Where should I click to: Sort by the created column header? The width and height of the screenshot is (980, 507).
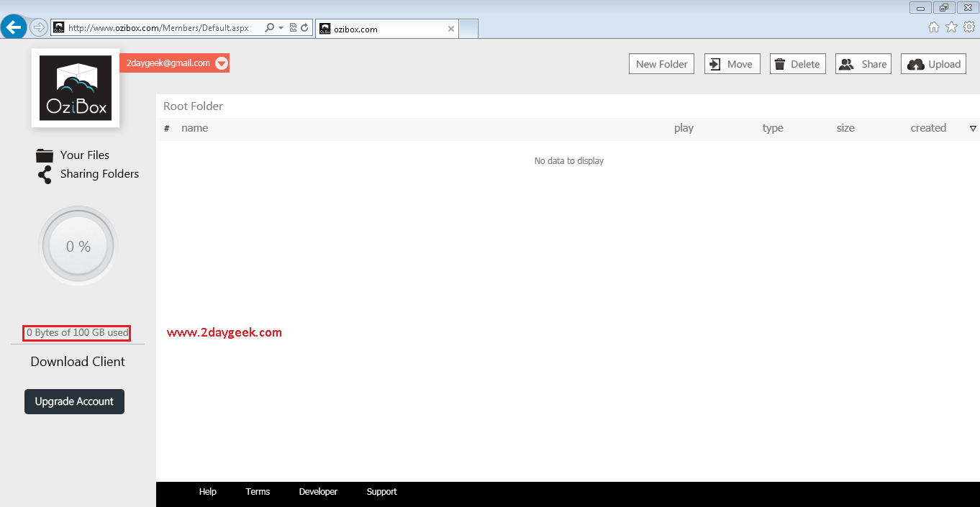click(928, 128)
